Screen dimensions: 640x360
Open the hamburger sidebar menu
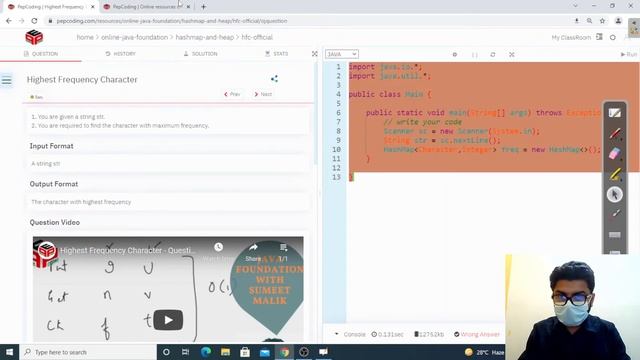7,80
